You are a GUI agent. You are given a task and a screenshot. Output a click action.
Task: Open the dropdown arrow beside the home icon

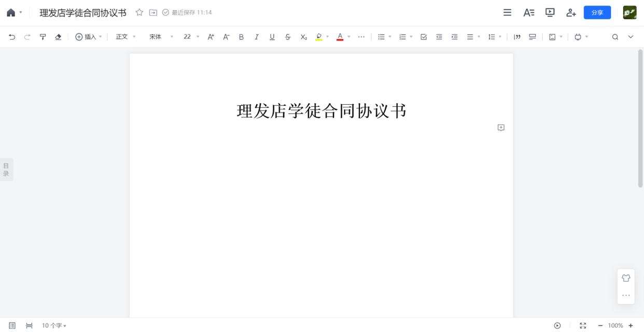click(21, 12)
